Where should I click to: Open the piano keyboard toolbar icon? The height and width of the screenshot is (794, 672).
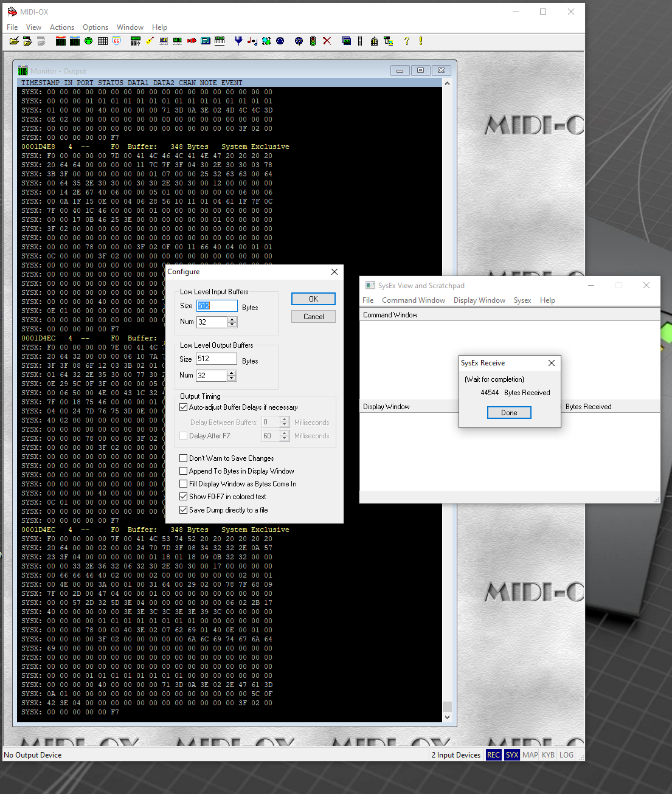[220, 41]
